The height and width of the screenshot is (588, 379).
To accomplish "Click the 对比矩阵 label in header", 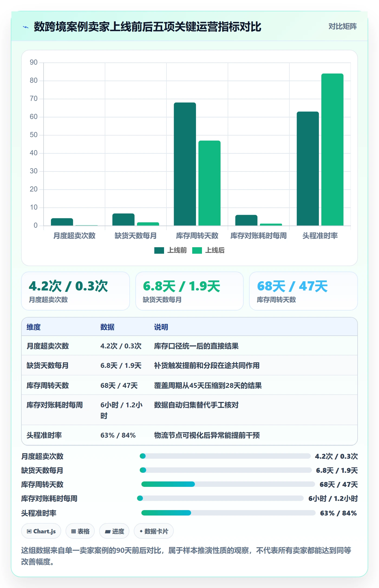I will pyautogui.click(x=342, y=27).
